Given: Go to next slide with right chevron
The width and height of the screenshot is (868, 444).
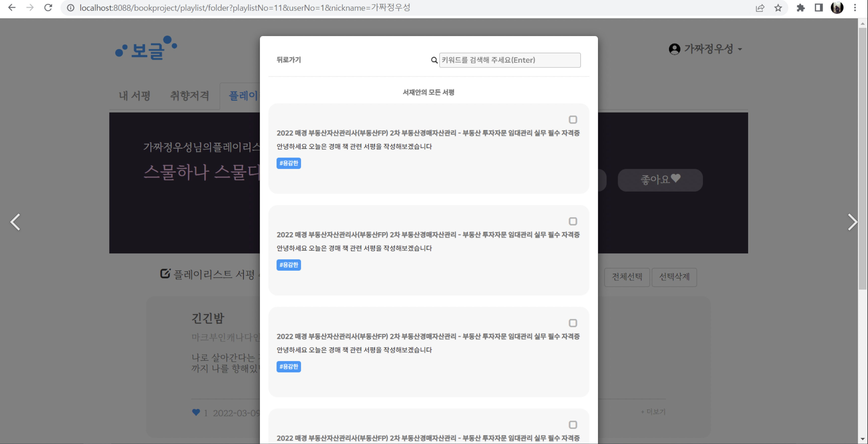Looking at the screenshot, I should 852,222.
